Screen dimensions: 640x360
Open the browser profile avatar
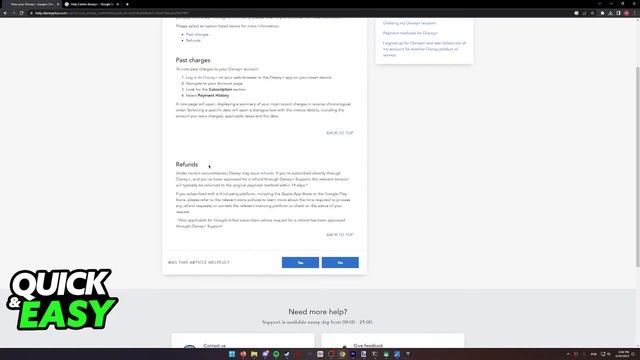(x=627, y=13)
